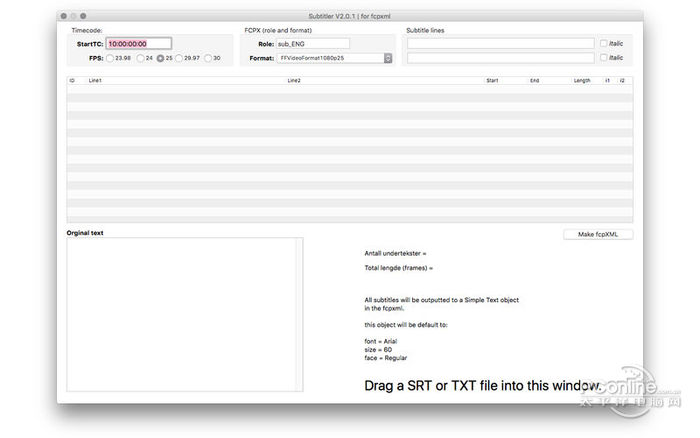This screenshot has width=700, height=438.
Task: Click Drag a SRT or TXT text
Action: point(482,385)
